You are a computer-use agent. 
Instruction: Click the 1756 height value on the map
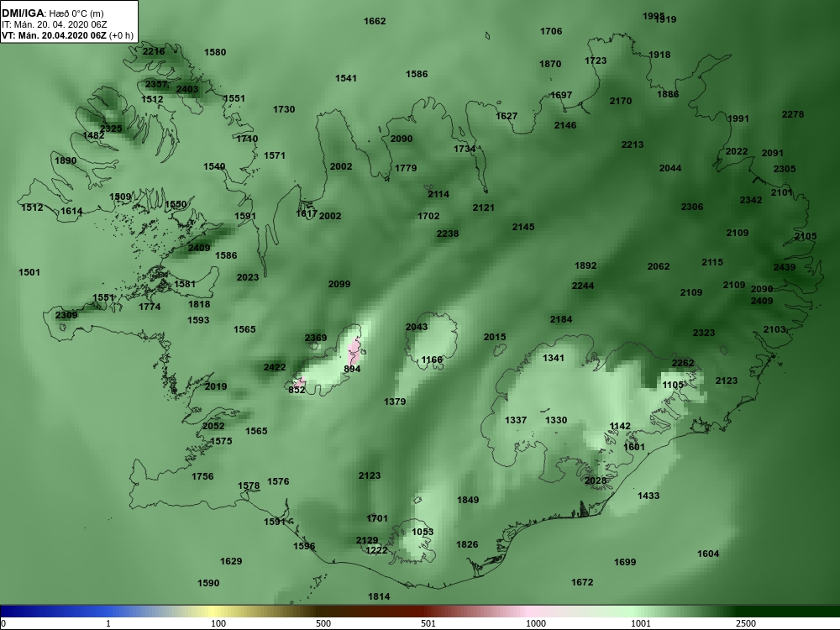[202, 476]
